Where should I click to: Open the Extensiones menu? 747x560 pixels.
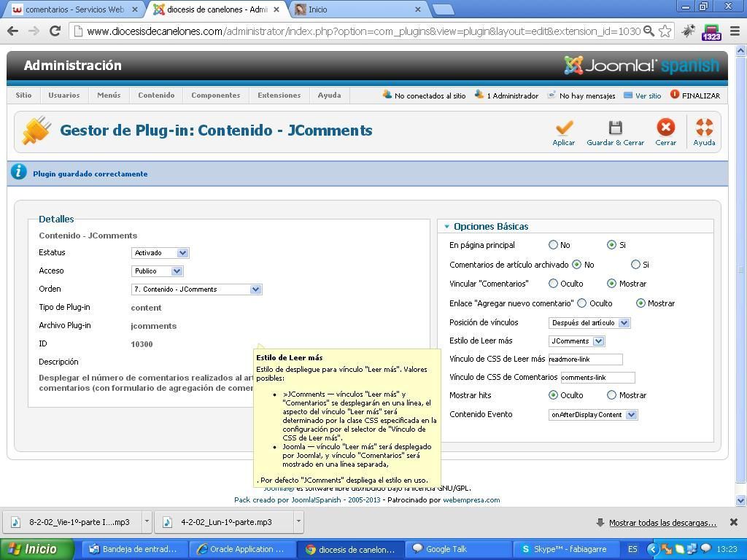coord(279,96)
